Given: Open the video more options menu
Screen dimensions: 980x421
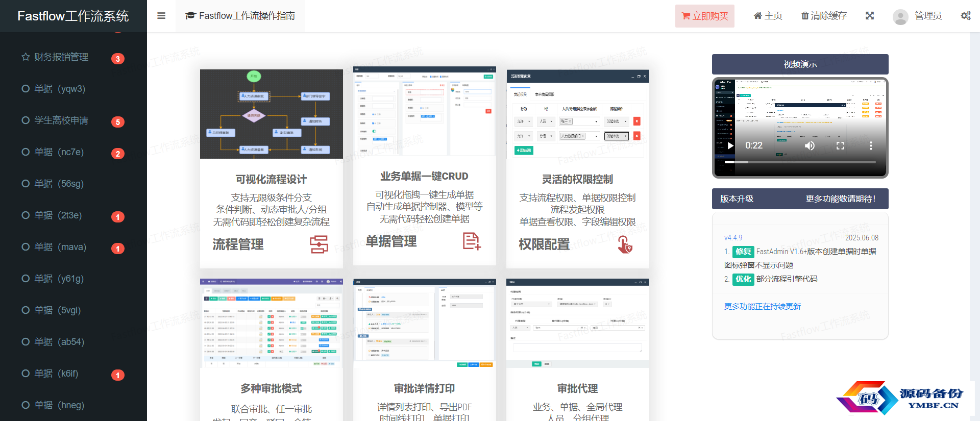Looking at the screenshot, I should coord(871,145).
